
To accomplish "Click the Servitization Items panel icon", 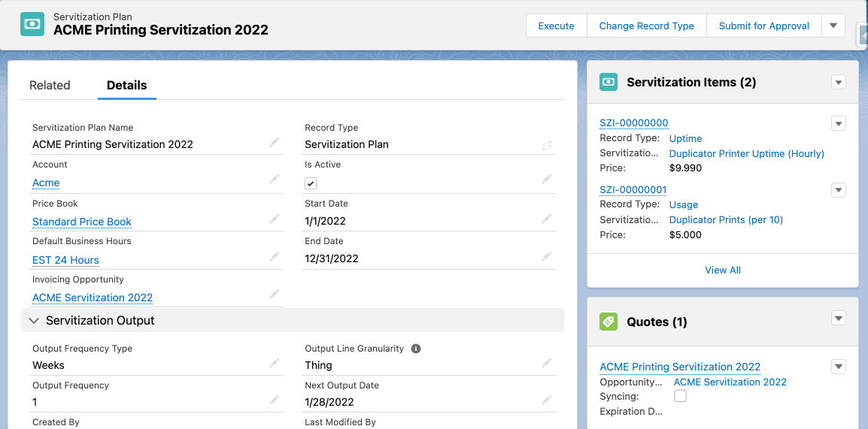I will tap(609, 82).
